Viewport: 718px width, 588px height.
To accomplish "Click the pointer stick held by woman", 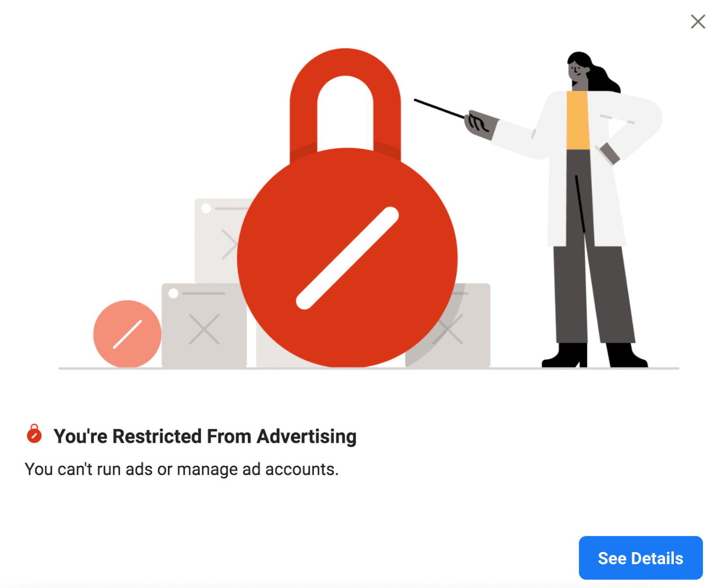I will click(439, 109).
